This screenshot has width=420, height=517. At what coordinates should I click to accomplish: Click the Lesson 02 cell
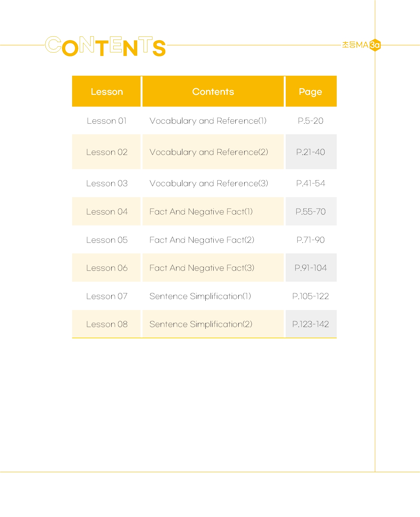coord(107,152)
